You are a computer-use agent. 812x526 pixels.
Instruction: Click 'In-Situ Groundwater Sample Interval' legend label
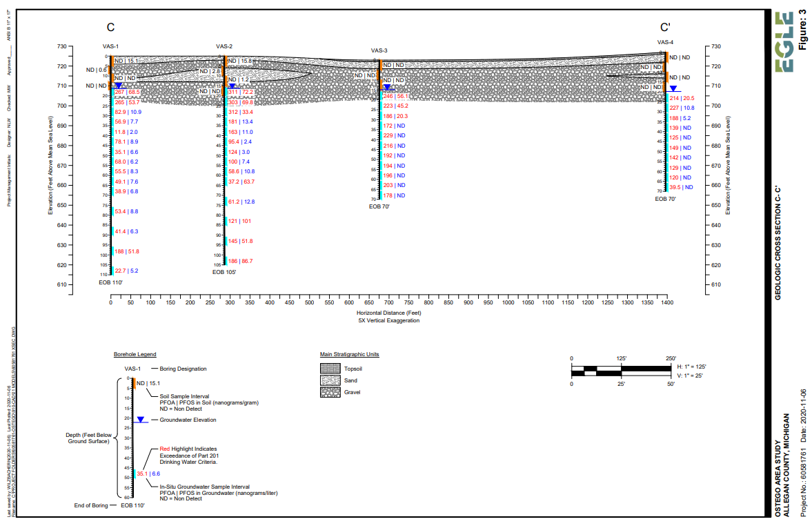point(205,487)
